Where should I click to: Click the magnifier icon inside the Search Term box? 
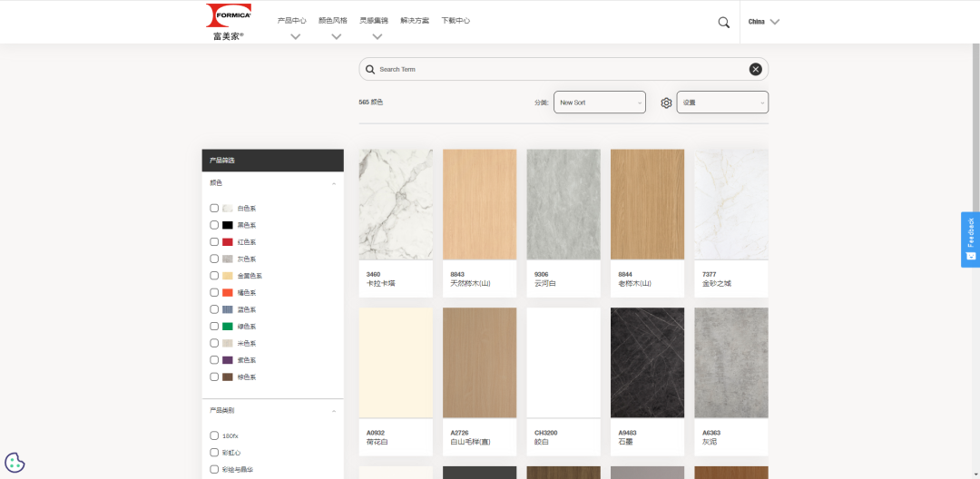tap(370, 69)
